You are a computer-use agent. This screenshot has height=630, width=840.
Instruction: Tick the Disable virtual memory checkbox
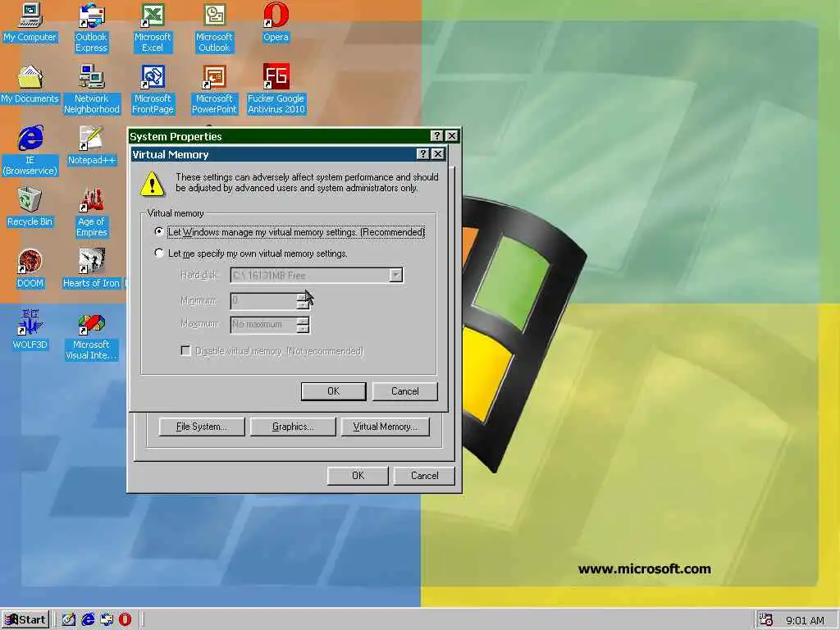click(x=186, y=351)
